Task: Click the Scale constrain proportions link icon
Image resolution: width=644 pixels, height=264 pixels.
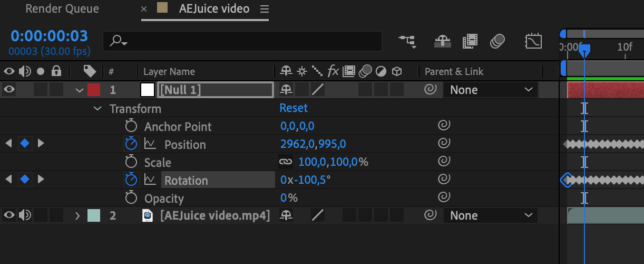Action: (286, 162)
